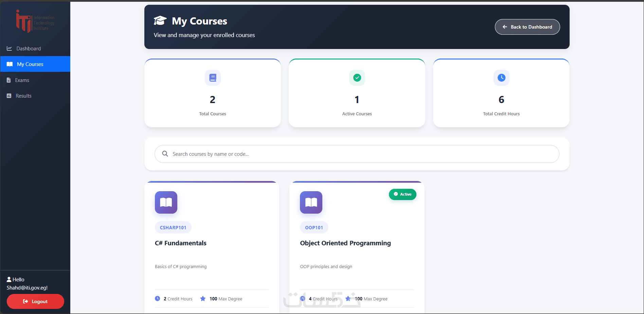Click the Active Courses checkmark icon
644x314 pixels.
click(357, 78)
